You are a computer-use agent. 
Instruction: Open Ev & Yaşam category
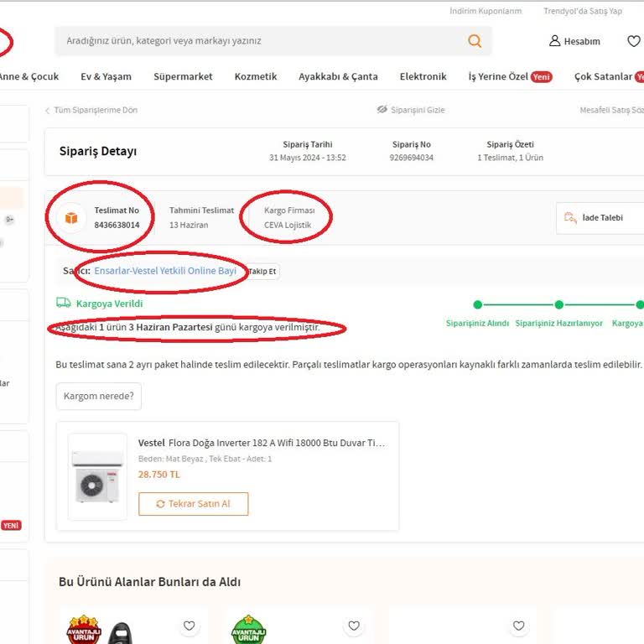(106, 77)
